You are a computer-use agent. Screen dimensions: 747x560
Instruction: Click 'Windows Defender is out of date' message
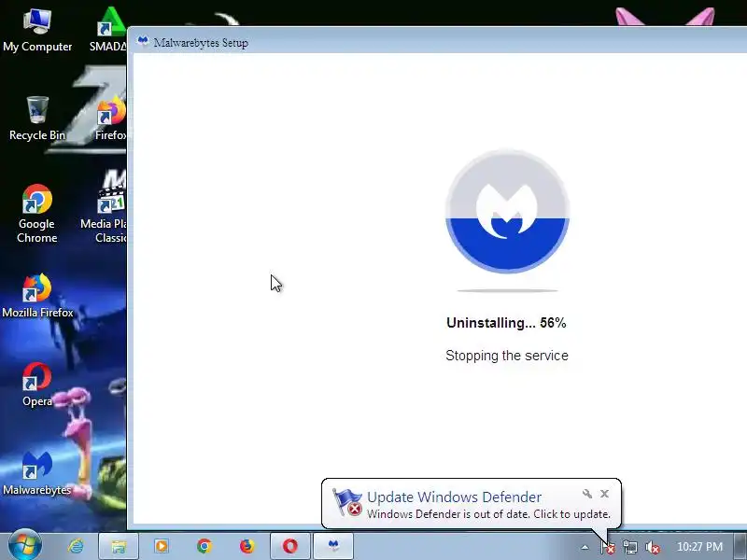pyautogui.click(x=488, y=514)
